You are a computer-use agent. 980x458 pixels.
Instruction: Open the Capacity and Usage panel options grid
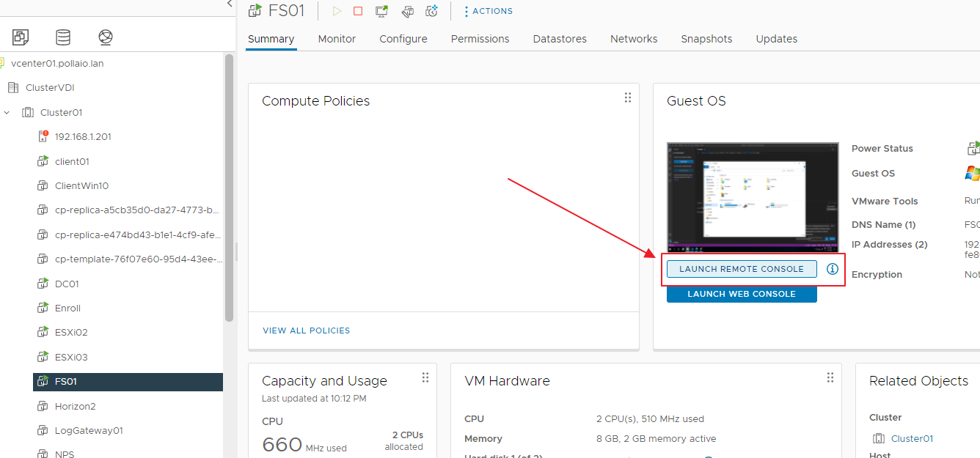pos(425,377)
